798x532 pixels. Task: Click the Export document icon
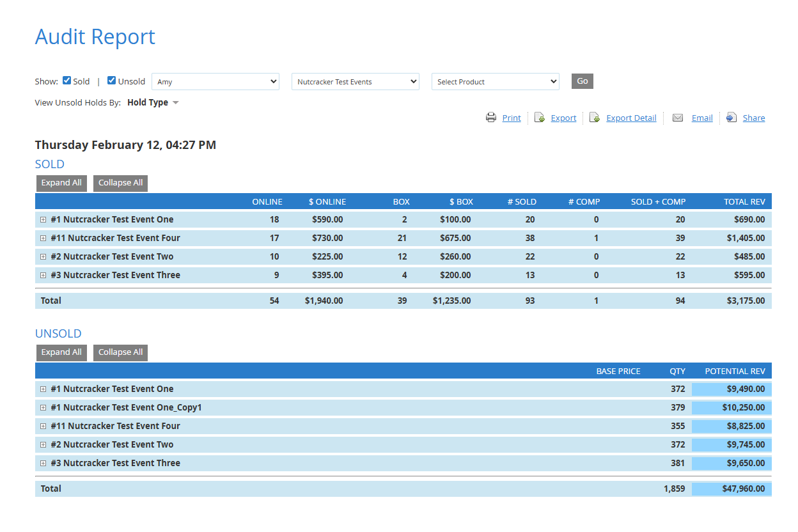click(x=540, y=118)
